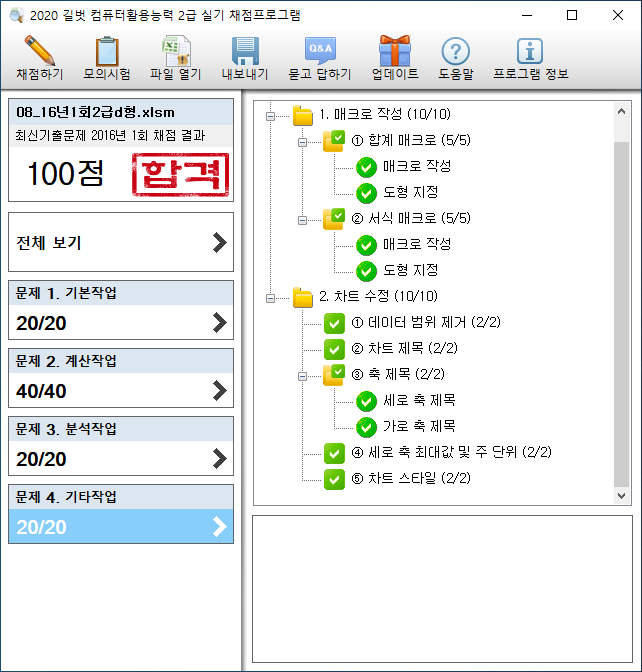Click chevron arrow on 문제 1. 기본작업
This screenshot has width=642, height=672.
[219, 322]
